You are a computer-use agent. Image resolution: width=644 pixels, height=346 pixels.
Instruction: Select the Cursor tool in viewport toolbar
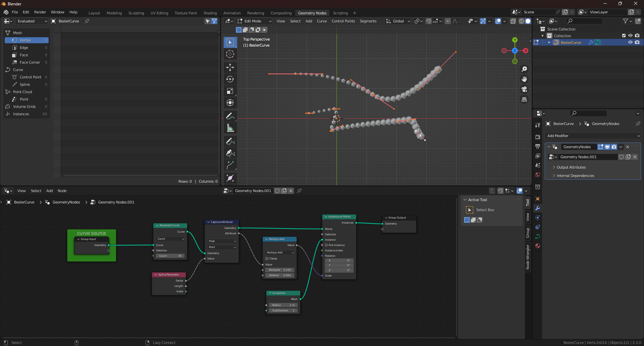pyautogui.click(x=230, y=54)
